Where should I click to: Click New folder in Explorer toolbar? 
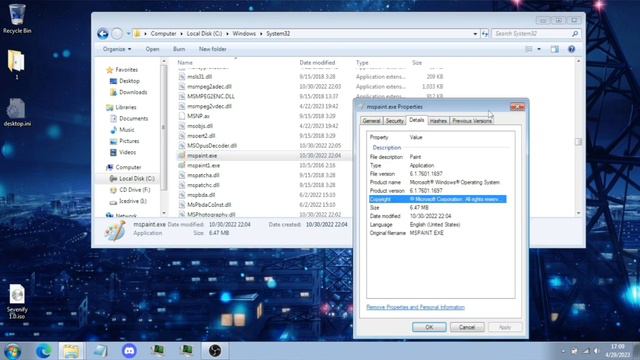[x=212, y=49]
